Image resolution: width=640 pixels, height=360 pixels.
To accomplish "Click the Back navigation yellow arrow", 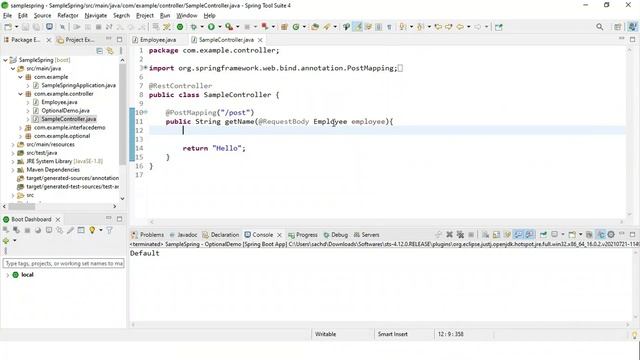I will pyautogui.click(x=460, y=27).
